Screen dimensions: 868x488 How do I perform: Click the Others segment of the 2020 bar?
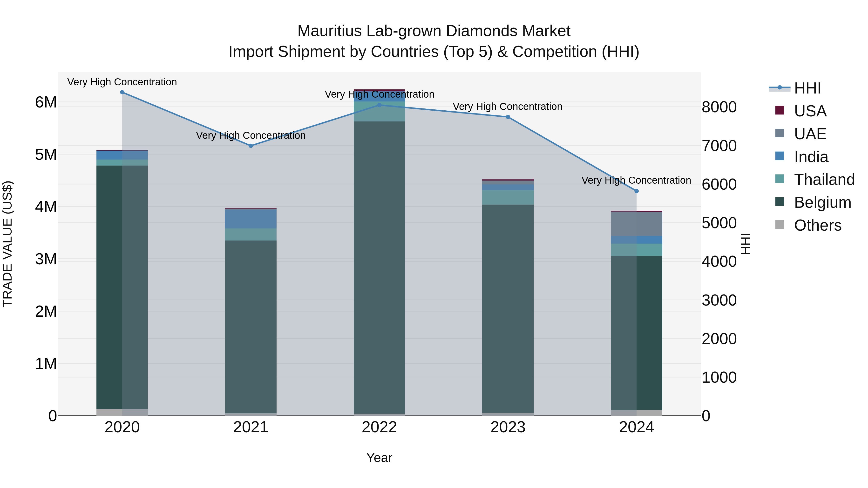pyautogui.click(x=122, y=412)
